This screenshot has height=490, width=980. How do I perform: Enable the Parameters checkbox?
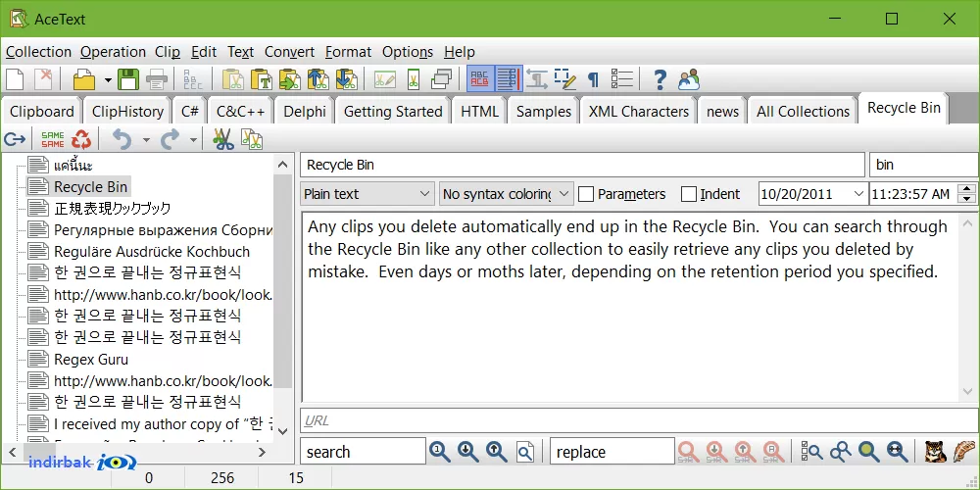coord(586,194)
